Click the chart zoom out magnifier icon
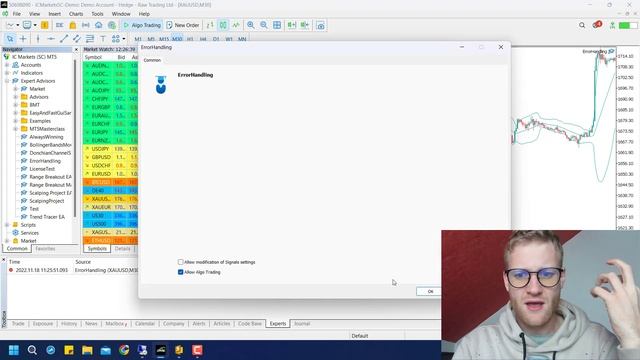This screenshot has width=640, height=360. pyautogui.click(x=264, y=25)
